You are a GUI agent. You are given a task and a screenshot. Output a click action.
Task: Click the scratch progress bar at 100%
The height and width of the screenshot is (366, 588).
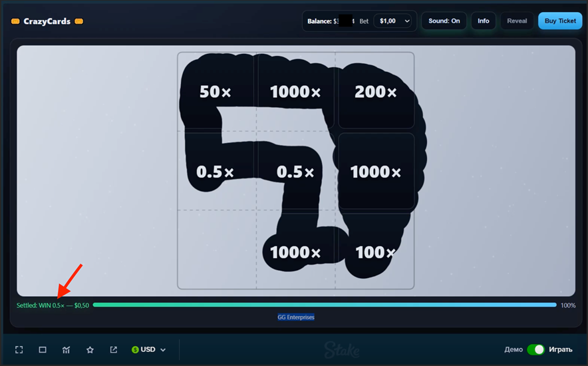click(325, 305)
